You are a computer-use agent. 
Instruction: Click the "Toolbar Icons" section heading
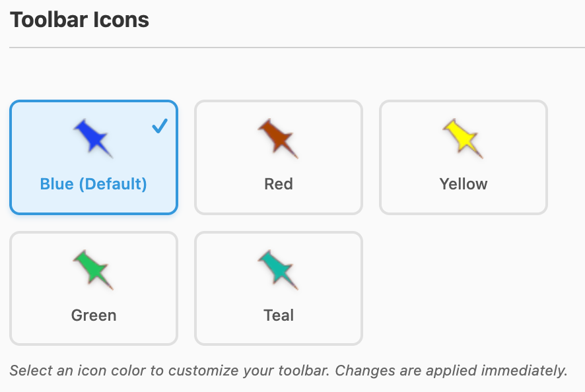[x=79, y=20]
